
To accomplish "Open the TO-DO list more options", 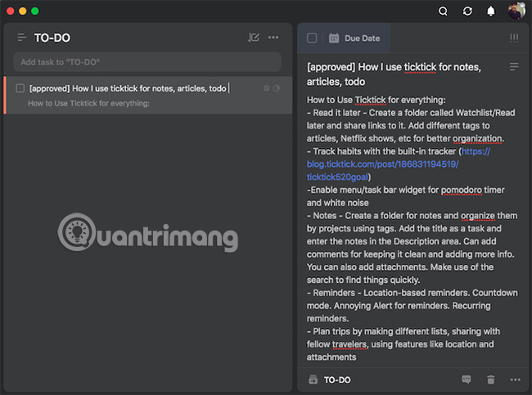I will pyautogui.click(x=273, y=38).
